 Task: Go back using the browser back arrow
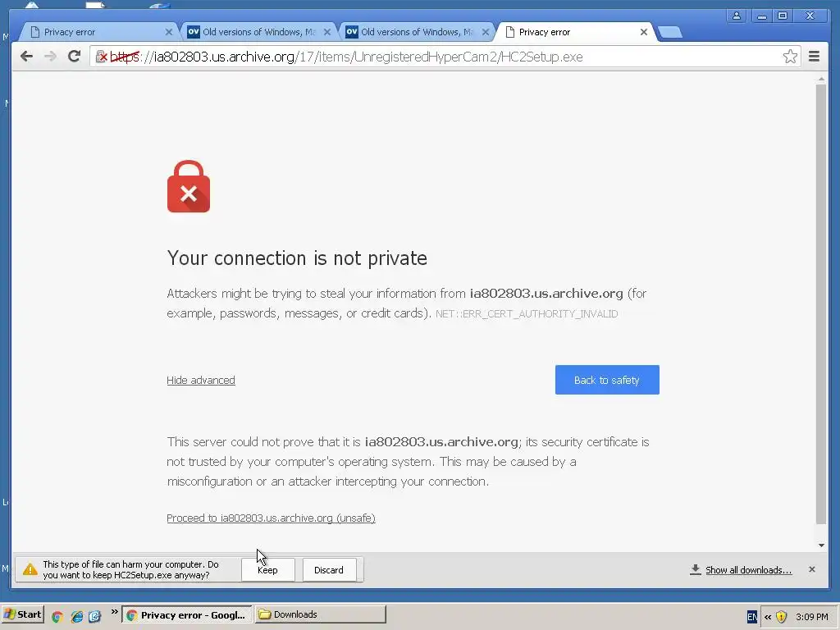pos(26,57)
